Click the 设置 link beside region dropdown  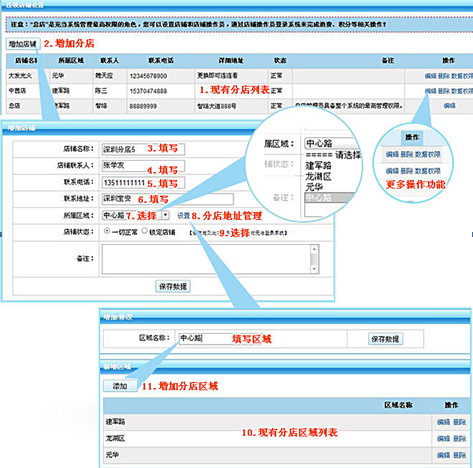pyautogui.click(x=183, y=216)
